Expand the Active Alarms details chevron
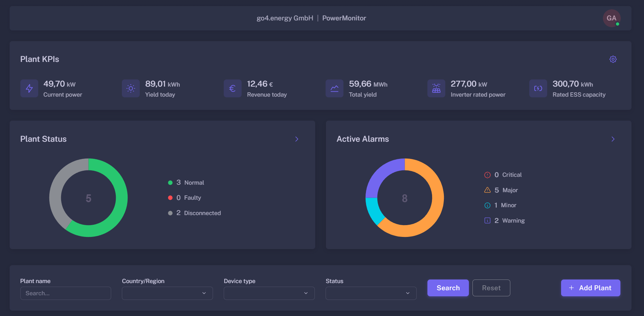The height and width of the screenshot is (316, 644). pyautogui.click(x=613, y=139)
